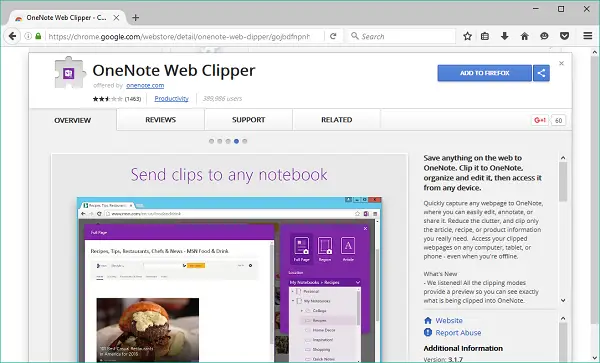The image size is (600, 363).
Task: Click the Additional Information heading
Action: [463, 348]
